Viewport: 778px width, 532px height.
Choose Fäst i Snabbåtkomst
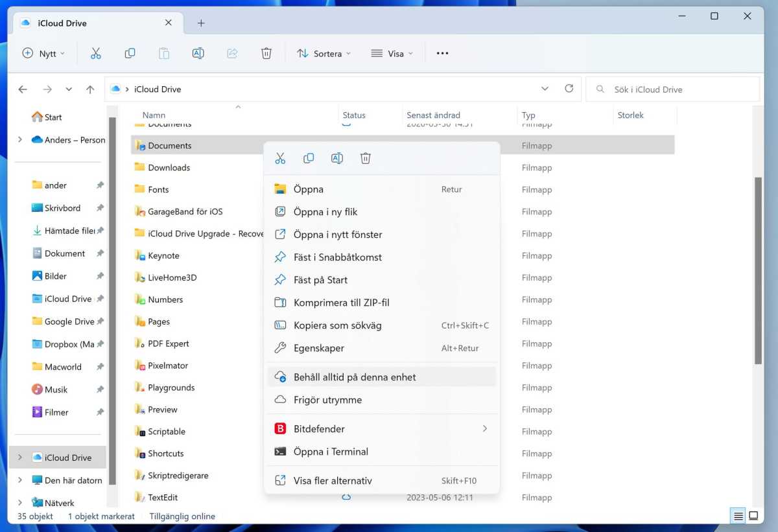[x=381, y=257]
